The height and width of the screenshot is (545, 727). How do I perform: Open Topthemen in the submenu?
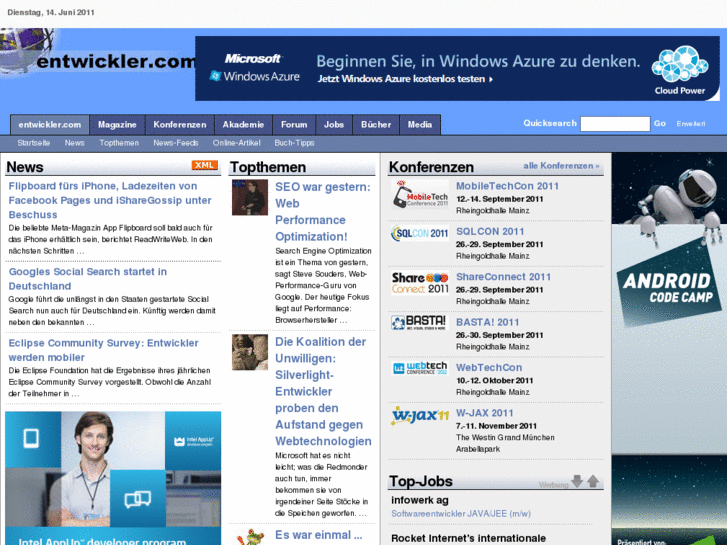pos(119,143)
